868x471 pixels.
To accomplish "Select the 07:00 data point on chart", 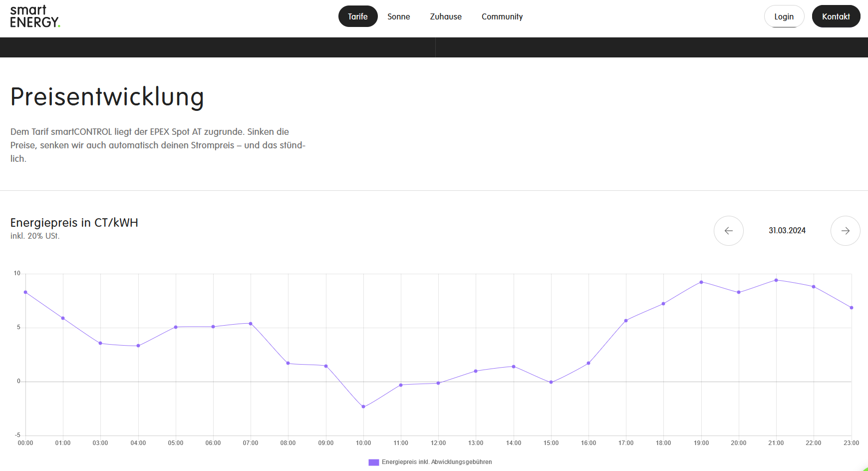I will (251, 324).
